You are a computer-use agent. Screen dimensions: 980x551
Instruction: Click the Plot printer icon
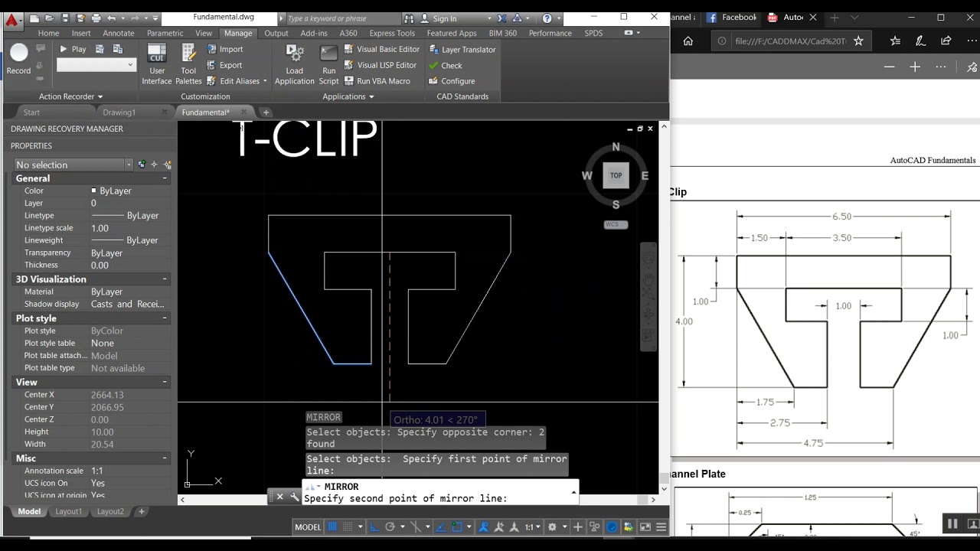[x=96, y=18]
